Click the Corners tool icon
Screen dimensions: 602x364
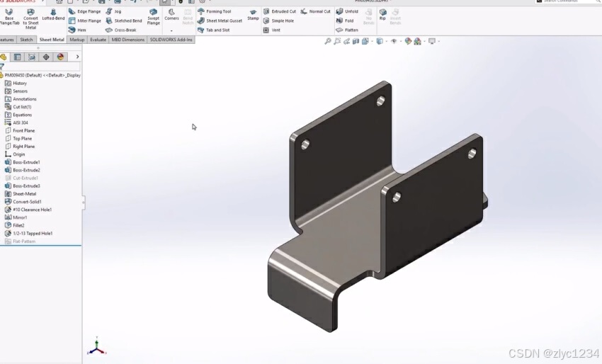171,15
